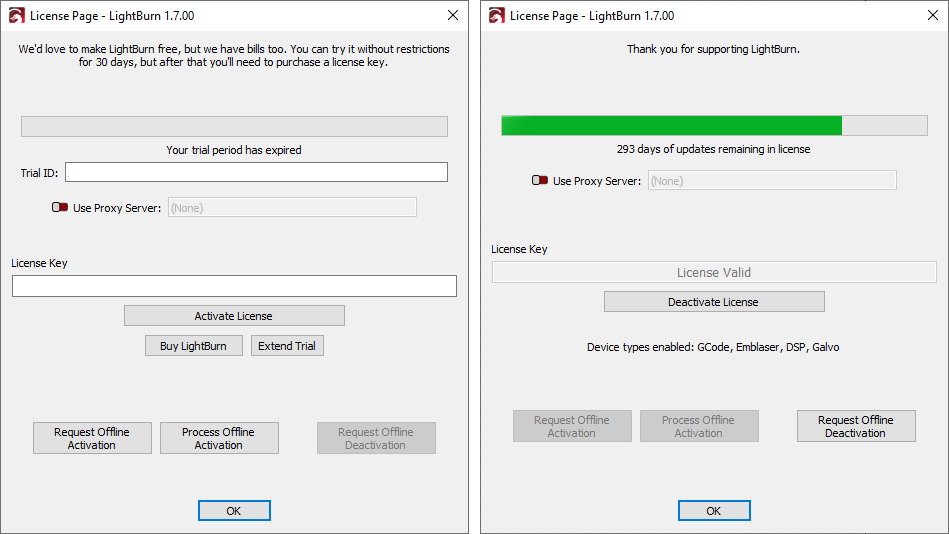
Task: Click the enabled Request Offline Activation button
Action: pos(92,438)
